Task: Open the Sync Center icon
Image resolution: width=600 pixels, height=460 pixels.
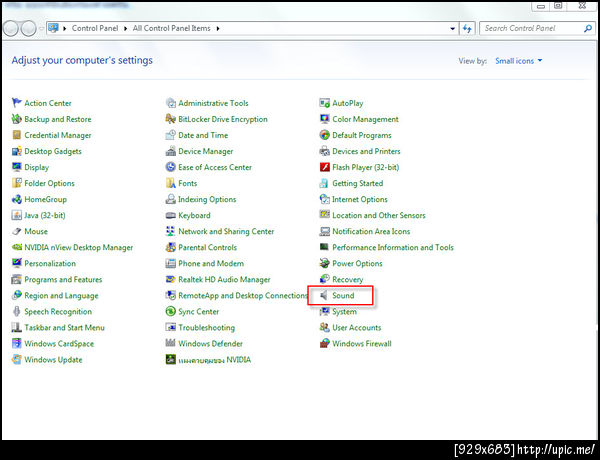Action: click(x=170, y=311)
